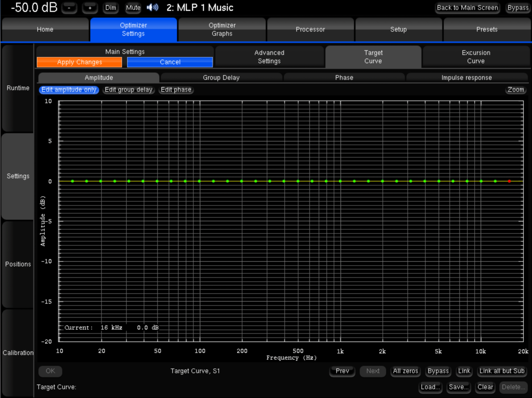Click the Zoom button
The height and width of the screenshot is (398, 532).
pos(516,90)
